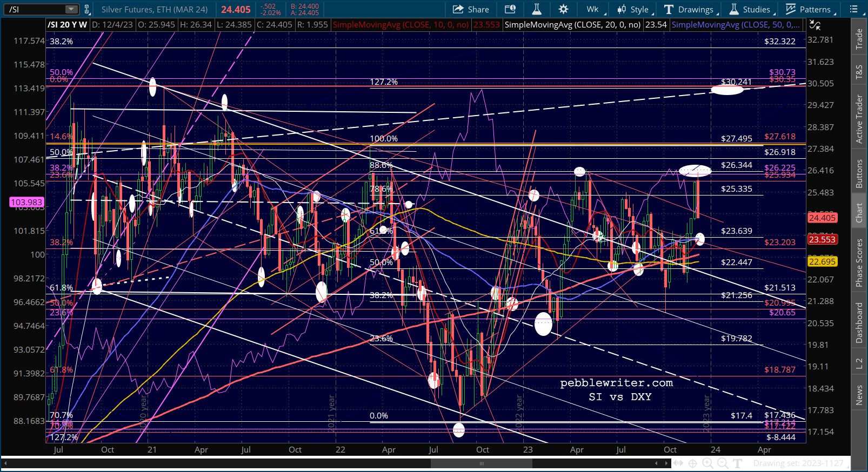Click the Share button in the toolbar

[x=471, y=9]
